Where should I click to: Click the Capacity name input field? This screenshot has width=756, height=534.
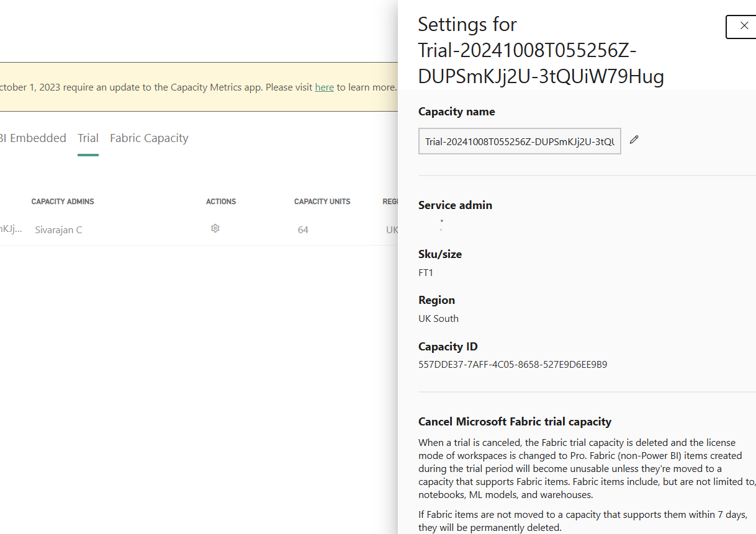(x=520, y=141)
